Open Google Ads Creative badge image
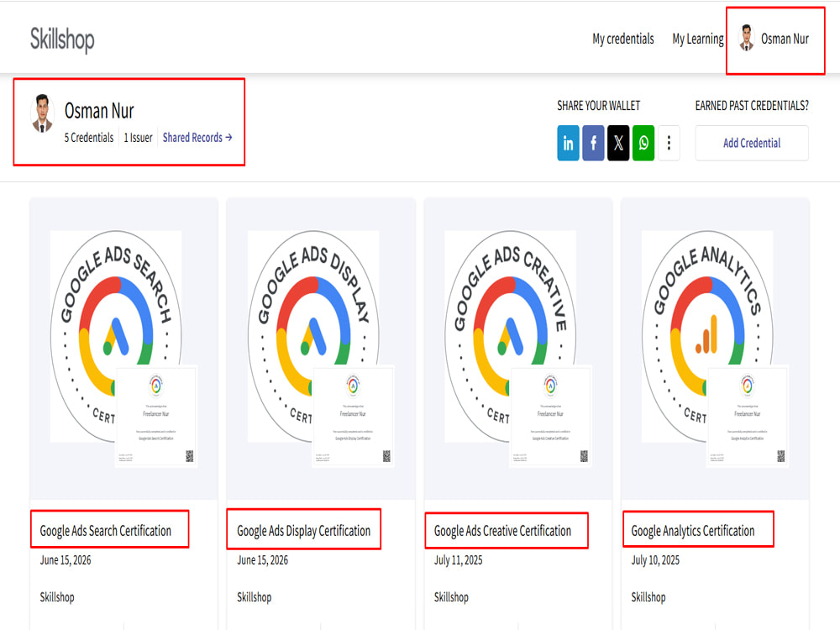840x630 pixels. pos(510,337)
